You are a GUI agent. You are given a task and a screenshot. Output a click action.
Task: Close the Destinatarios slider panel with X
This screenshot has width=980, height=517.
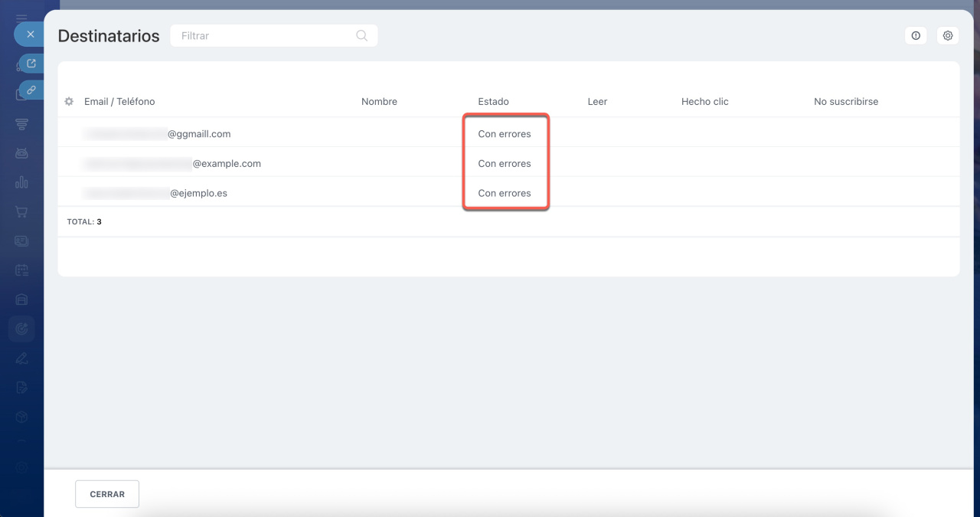tap(30, 34)
